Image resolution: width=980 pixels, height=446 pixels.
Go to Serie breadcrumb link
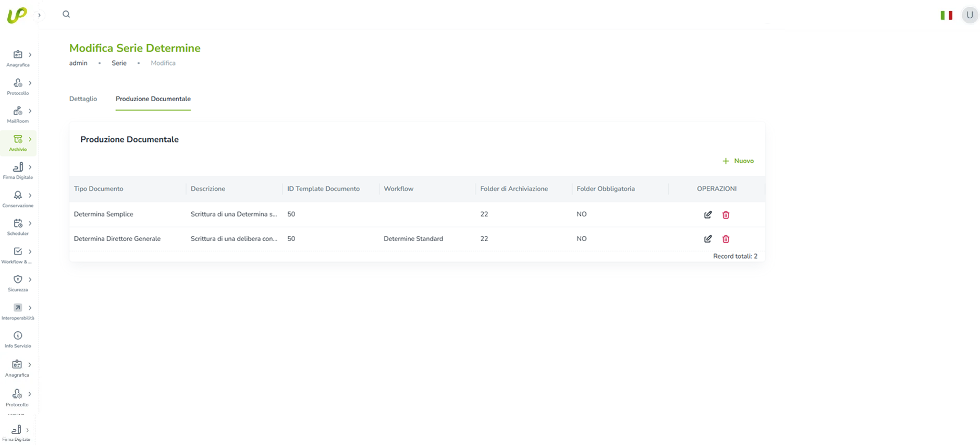pos(119,63)
